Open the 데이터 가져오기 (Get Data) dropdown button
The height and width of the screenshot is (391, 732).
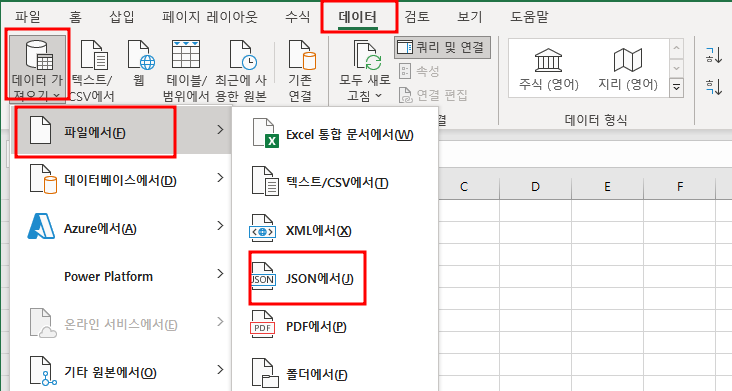coord(37,69)
